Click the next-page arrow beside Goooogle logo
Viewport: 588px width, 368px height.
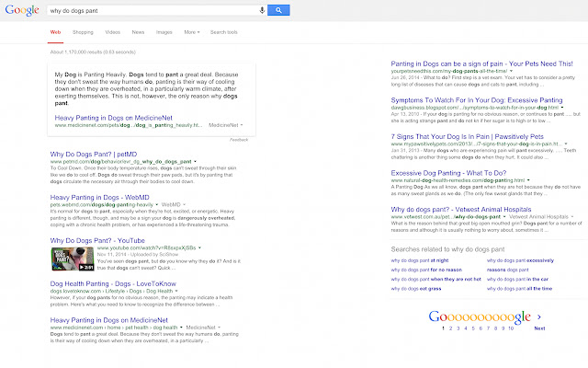(539, 316)
